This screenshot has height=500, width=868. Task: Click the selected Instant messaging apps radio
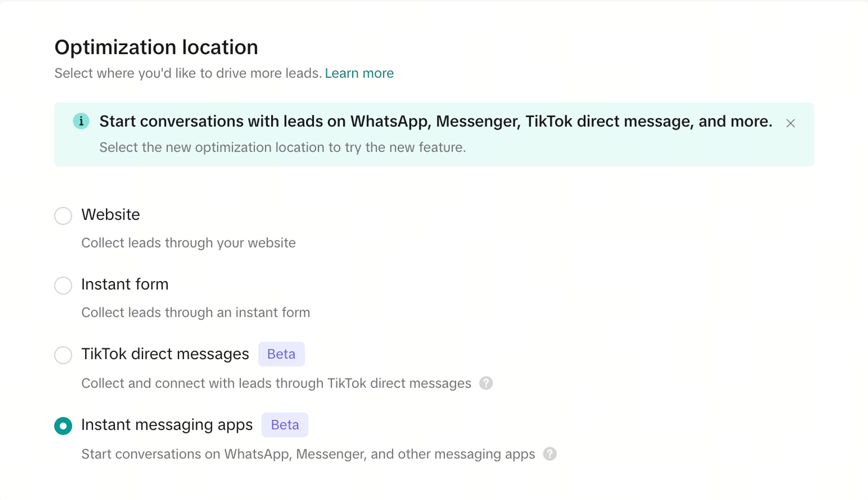[63, 426]
